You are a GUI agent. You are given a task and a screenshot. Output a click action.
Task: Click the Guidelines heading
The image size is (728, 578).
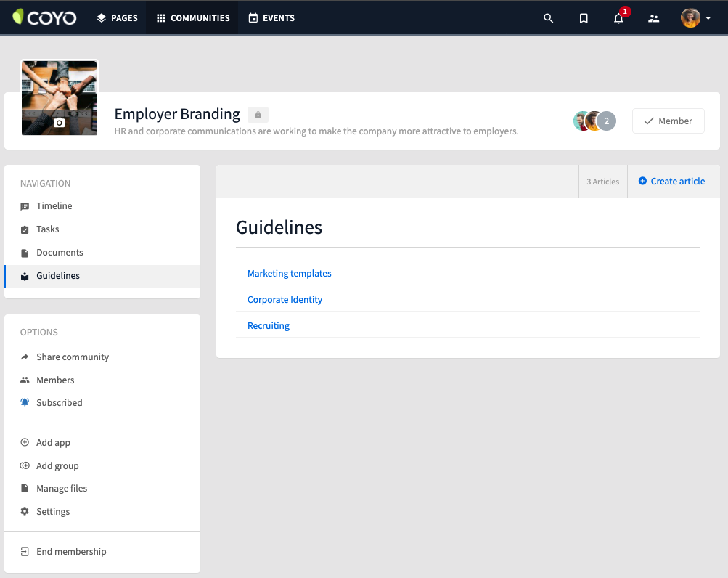[x=279, y=227]
